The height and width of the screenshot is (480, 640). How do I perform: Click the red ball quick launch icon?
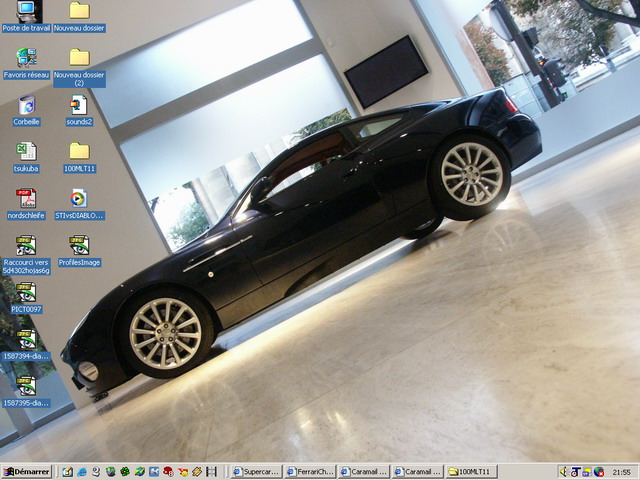[x=168, y=472]
